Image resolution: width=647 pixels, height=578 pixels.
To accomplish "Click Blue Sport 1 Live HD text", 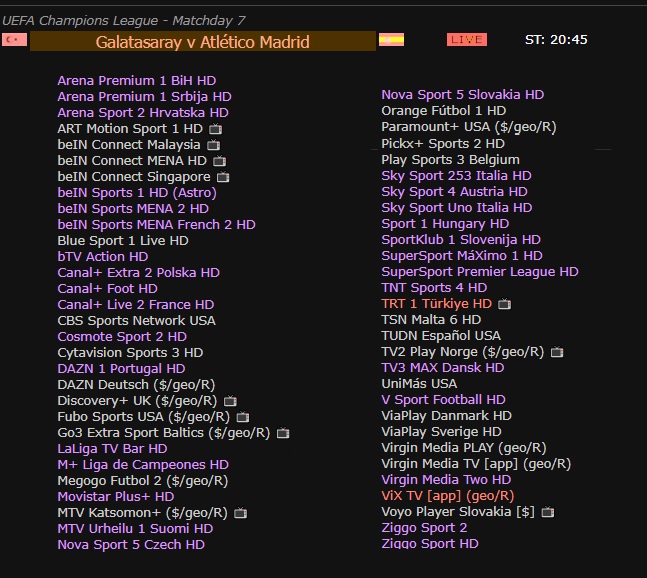I will (123, 241).
